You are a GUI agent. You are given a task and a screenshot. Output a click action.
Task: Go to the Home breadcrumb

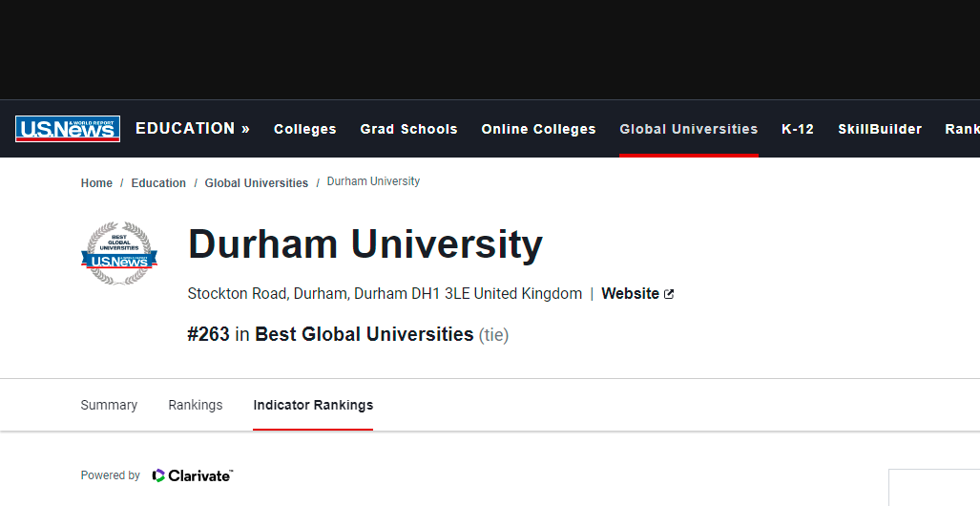pyautogui.click(x=96, y=183)
